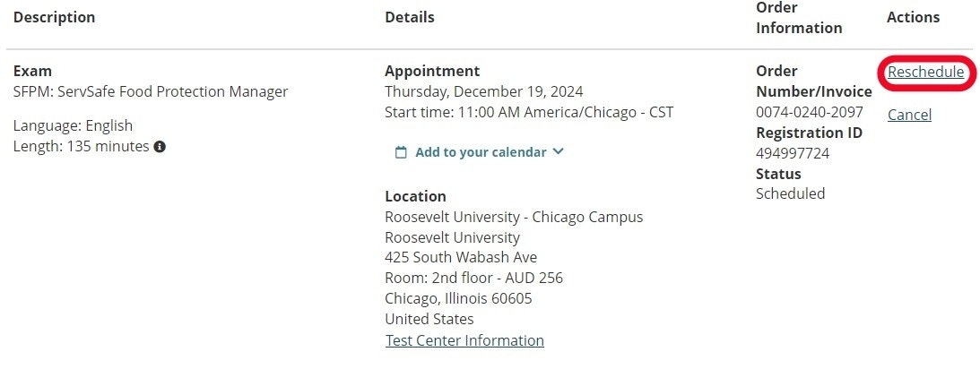Click the 425 South Wabash Ave address line
The height and width of the screenshot is (369, 980).
(461, 258)
